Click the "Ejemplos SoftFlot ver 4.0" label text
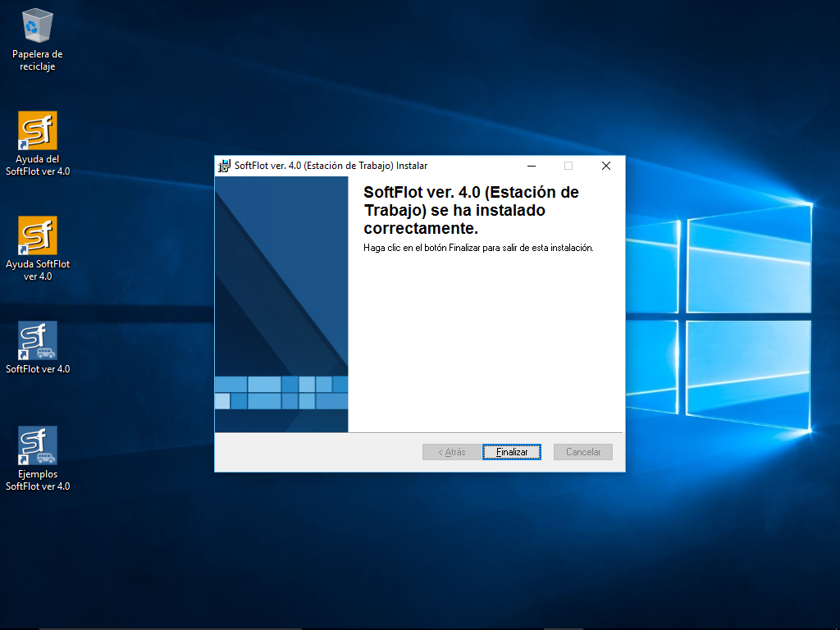 [38, 480]
